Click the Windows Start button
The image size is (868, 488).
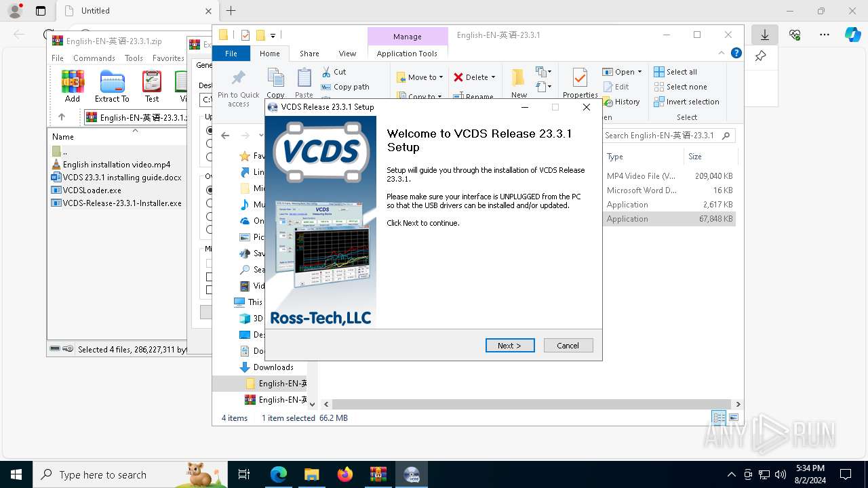pyautogui.click(x=16, y=474)
